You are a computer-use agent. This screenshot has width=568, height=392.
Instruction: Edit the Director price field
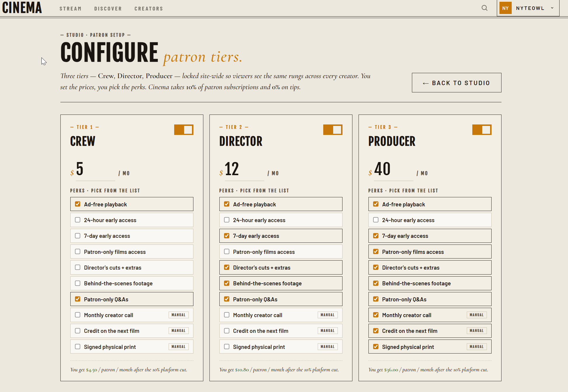pyautogui.click(x=244, y=169)
